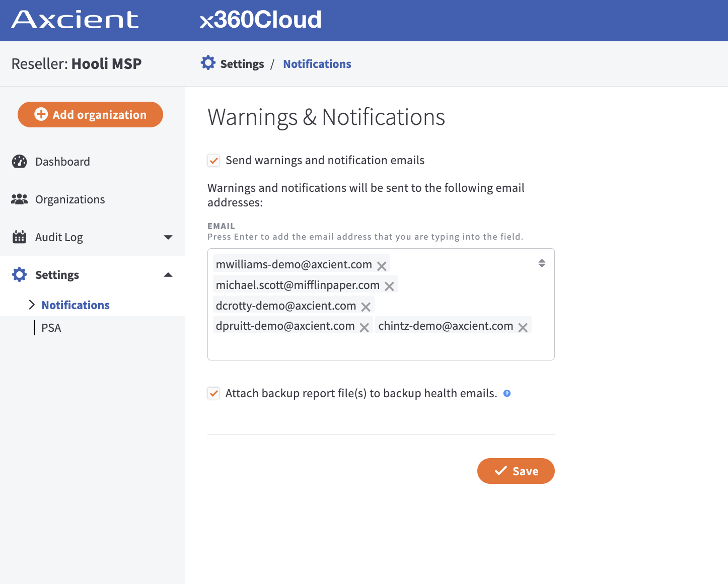The height and width of the screenshot is (584, 728).
Task: Click the blue help icon for backup reports
Action: [x=507, y=393]
